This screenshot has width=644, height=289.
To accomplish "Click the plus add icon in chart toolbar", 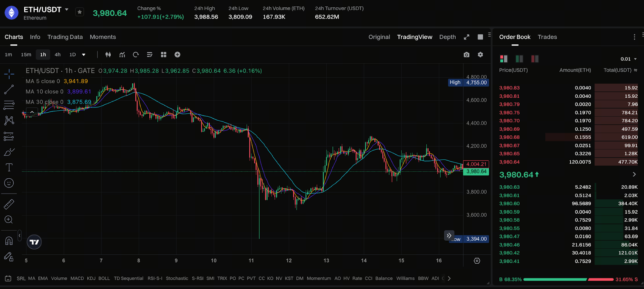I will [178, 55].
